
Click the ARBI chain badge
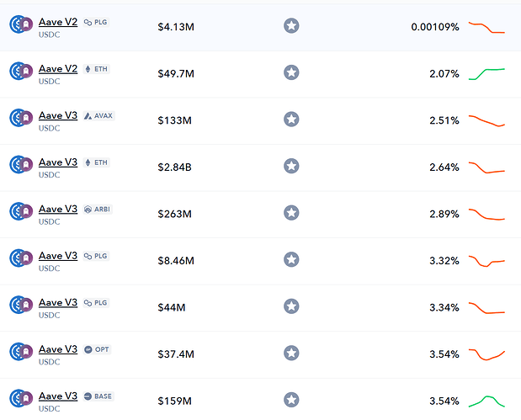point(98,210)
